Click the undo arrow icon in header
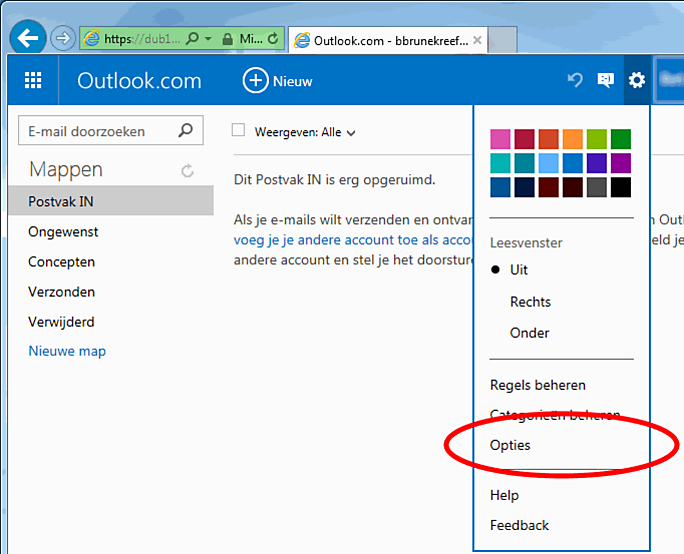 [x=575, y=80]
